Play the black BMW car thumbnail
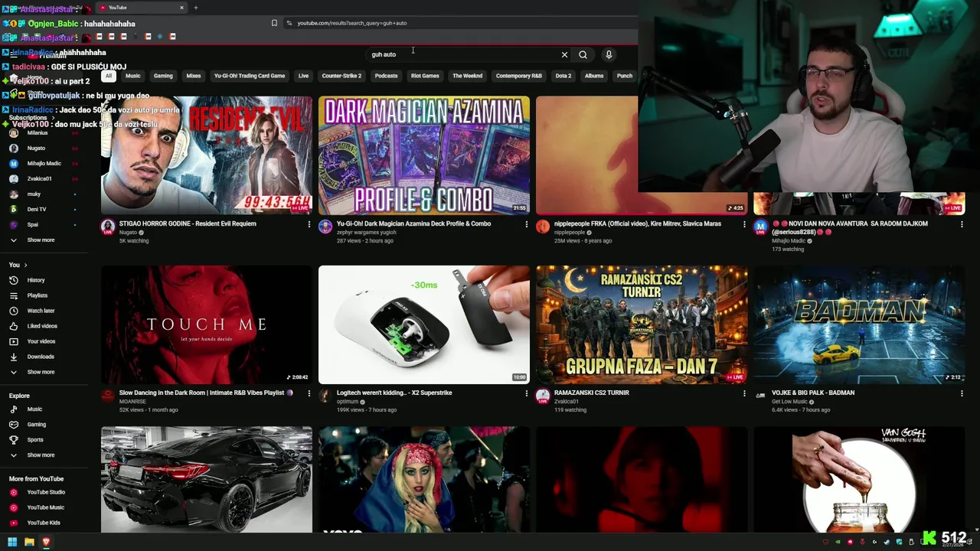Viewport: 980px width, 551px height. [x=207, y=480]
